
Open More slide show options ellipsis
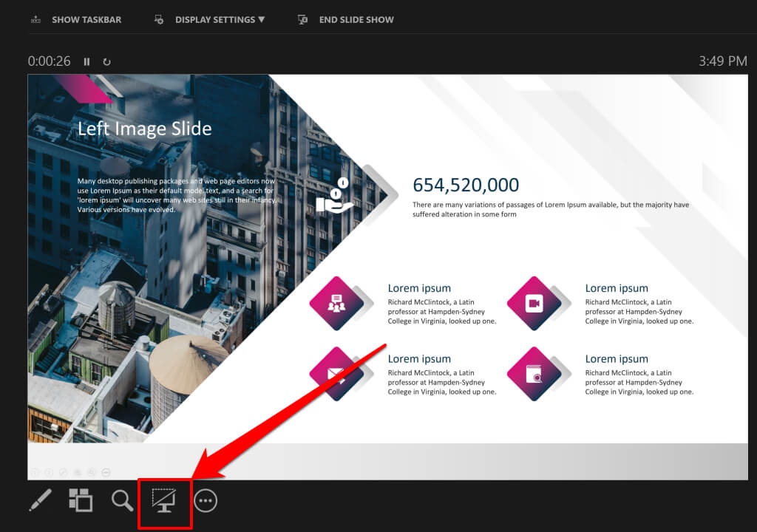click(x=206, y=501)
